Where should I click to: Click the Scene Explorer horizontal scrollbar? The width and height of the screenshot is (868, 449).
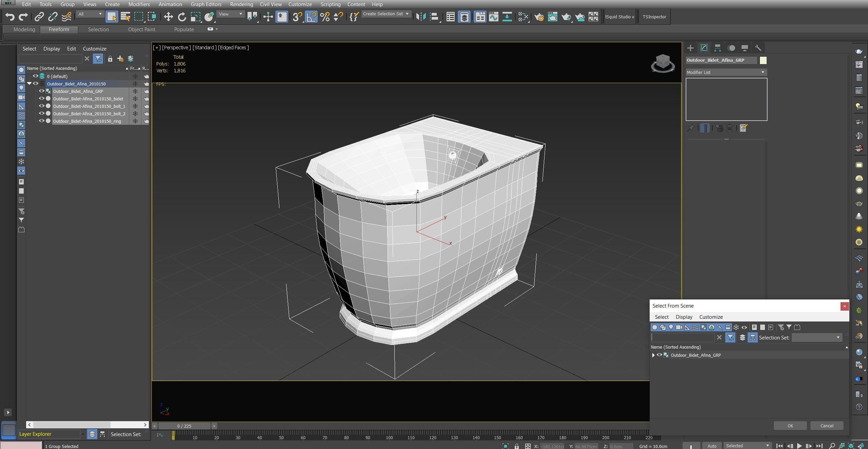point(72,425)
